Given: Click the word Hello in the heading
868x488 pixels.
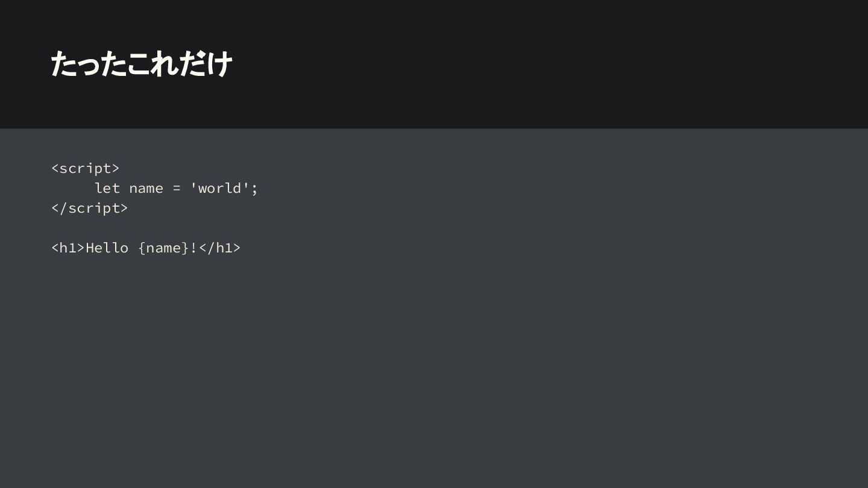Looking at the screenshot, I should pos(107,248).
